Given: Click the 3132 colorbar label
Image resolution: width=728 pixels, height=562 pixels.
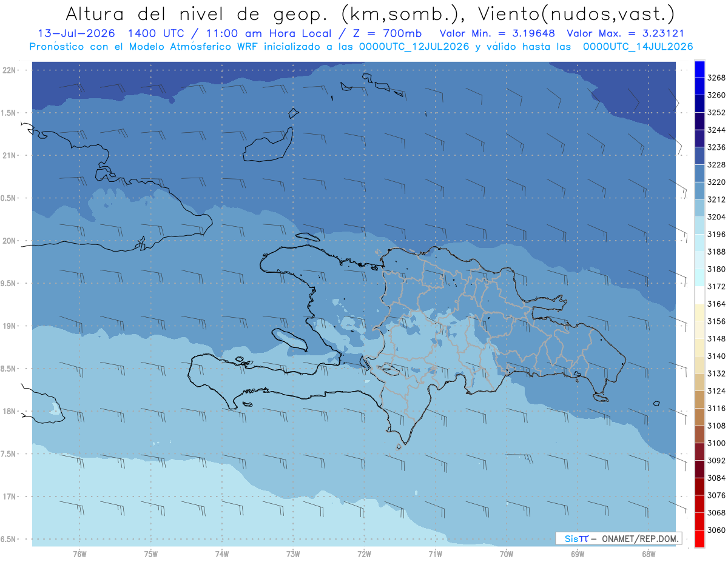Looking at the screenshot, I should 716,373.
